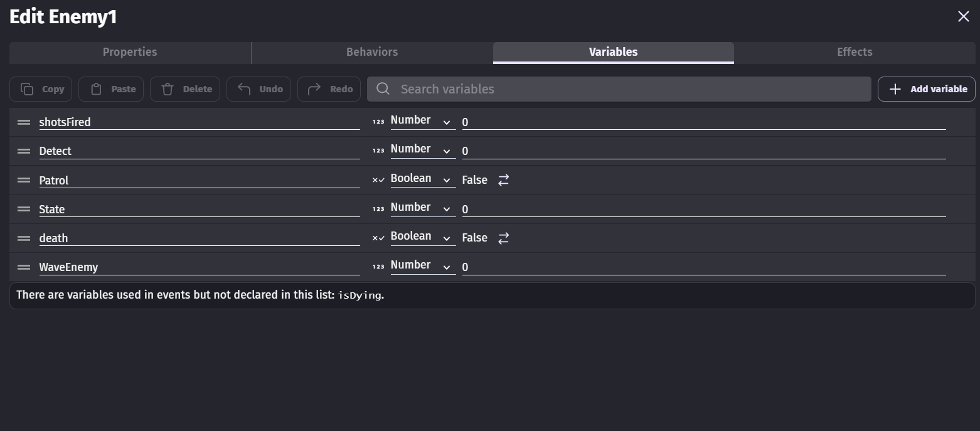The image size is (980, 431).
Task: Open the WaveEnemy type dropdown
Action: (x=422, y=266)
